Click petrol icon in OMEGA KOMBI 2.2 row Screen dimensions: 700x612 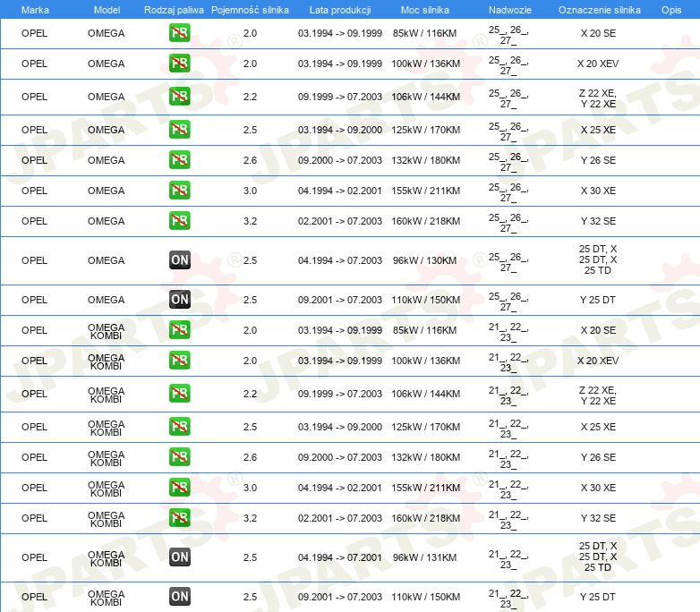179,394
